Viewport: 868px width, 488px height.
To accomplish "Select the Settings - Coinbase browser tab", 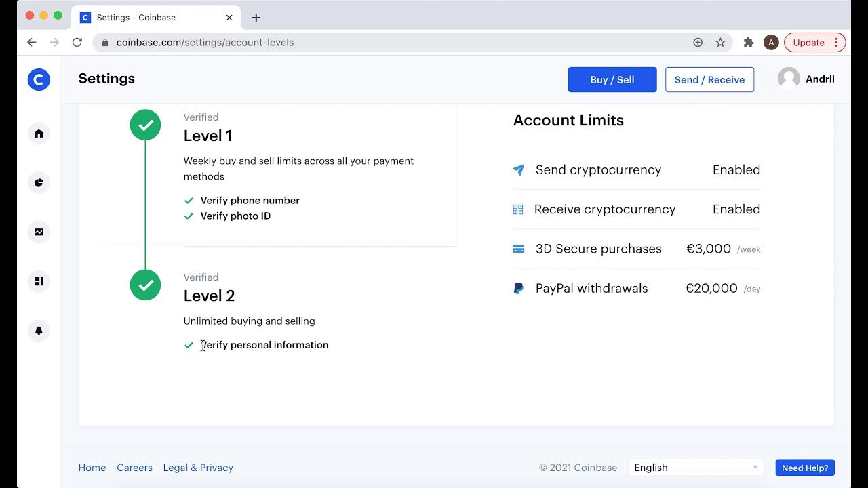I will tap(156, 18).
